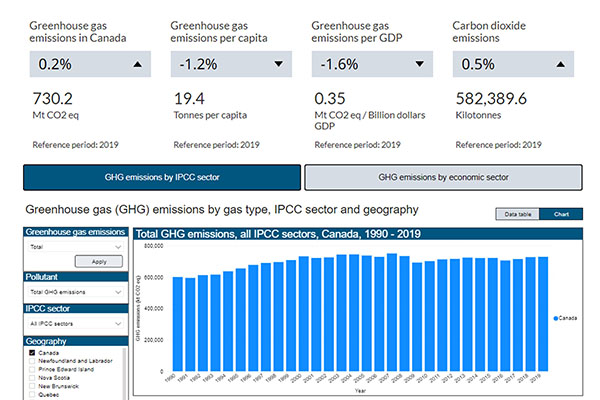
Task: Uncheck the Canada geography checkbox
Action: point(33,353)
